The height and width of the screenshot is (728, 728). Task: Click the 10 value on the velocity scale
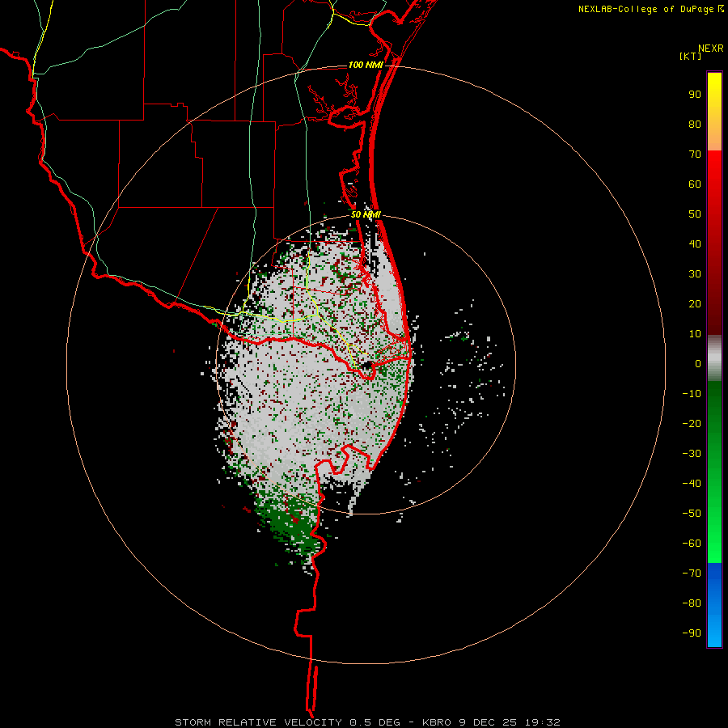[695, 334]
